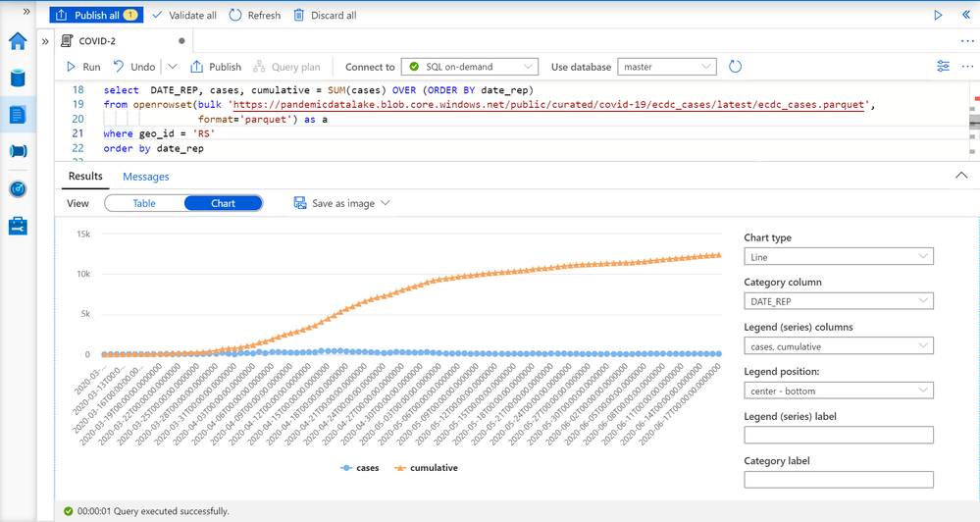Open the Category column DATE_REP dropdown
980x522 pixels.
838,301
